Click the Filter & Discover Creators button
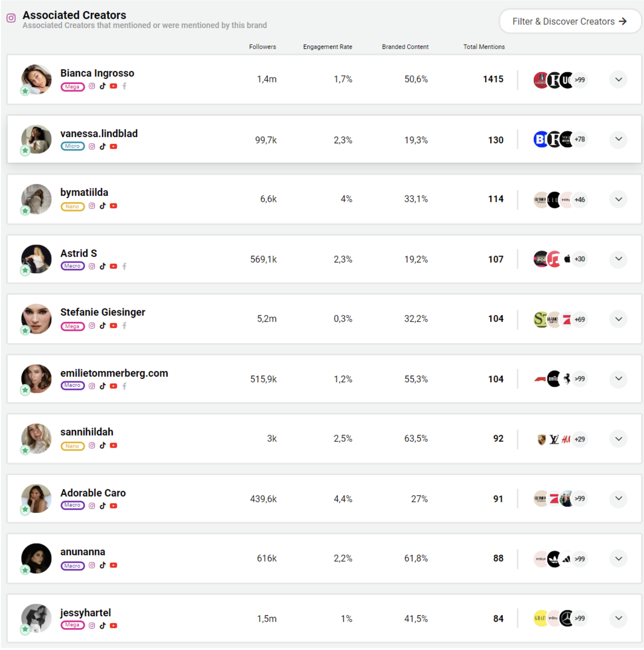 (569, 21)
